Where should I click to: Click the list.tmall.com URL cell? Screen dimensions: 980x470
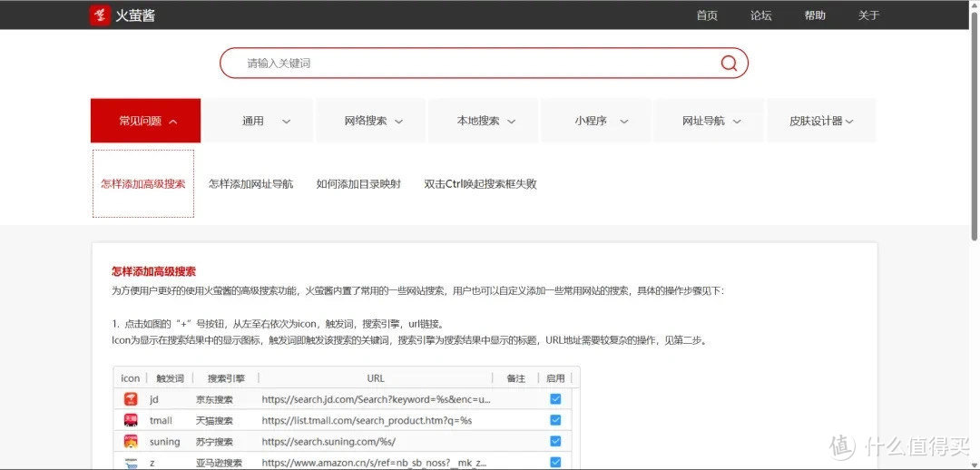tap(367, 421)
